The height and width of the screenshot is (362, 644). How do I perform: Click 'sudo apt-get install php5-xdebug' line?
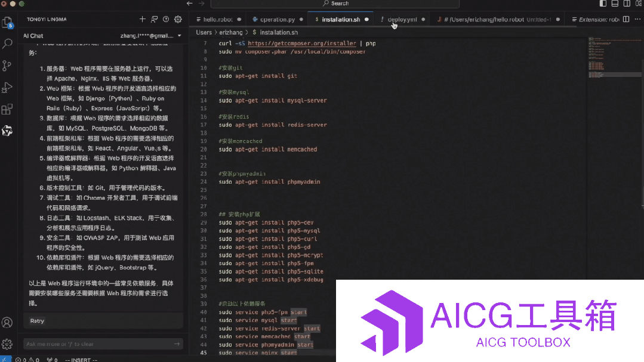(x=271, y=280)
